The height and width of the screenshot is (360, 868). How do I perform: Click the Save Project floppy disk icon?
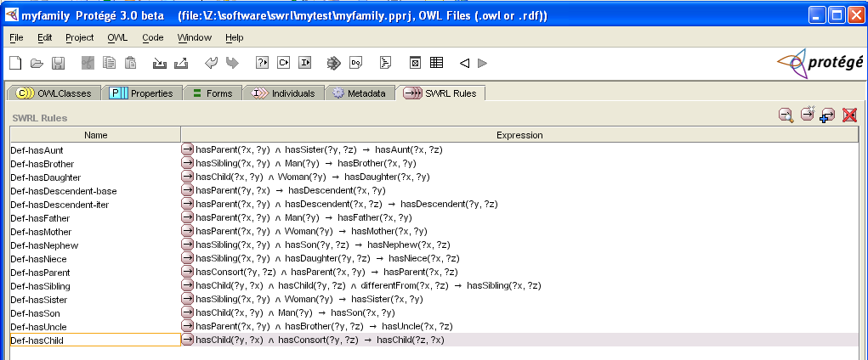point(59,63)
